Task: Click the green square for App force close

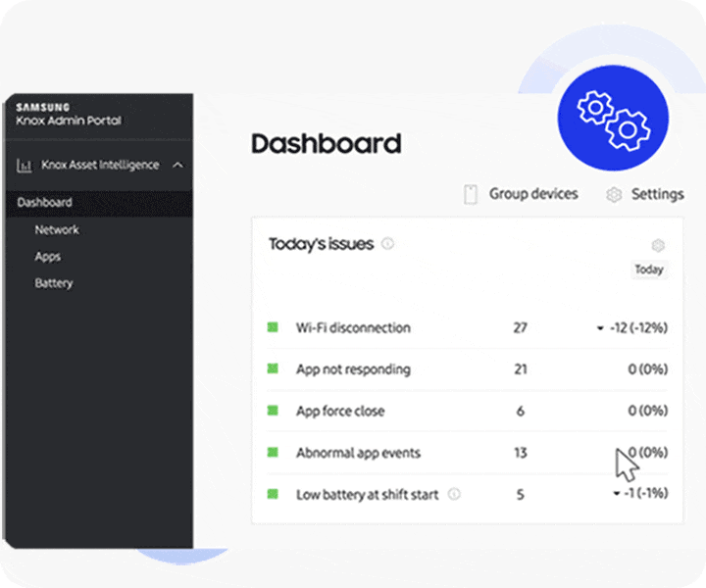Action: 273,411
